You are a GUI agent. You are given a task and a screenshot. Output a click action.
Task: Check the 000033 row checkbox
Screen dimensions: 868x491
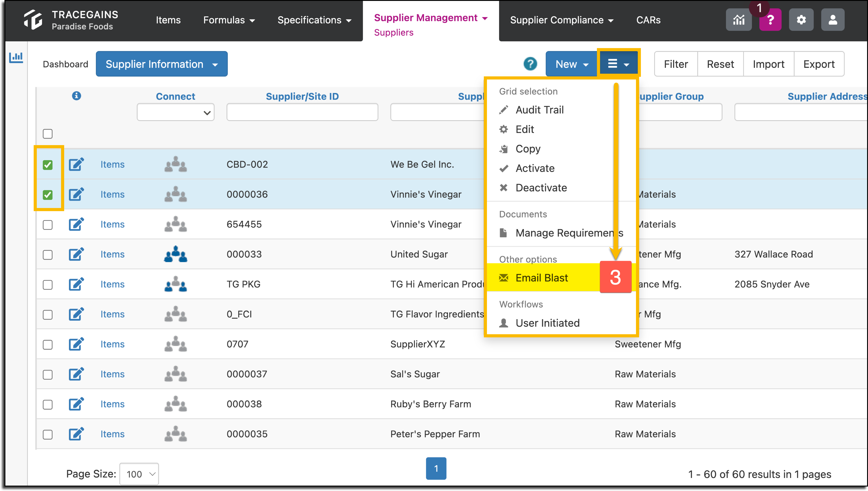pyautogui.click(x=48, y=255)
